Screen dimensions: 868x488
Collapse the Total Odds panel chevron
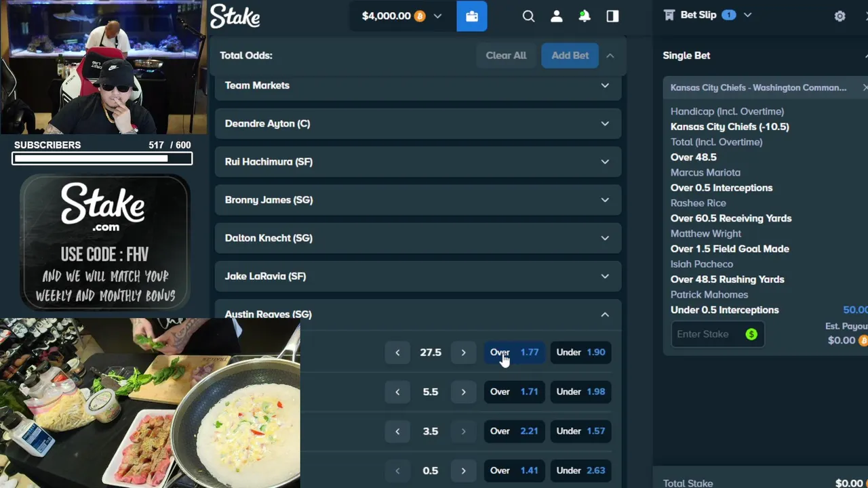click(610, 56)
